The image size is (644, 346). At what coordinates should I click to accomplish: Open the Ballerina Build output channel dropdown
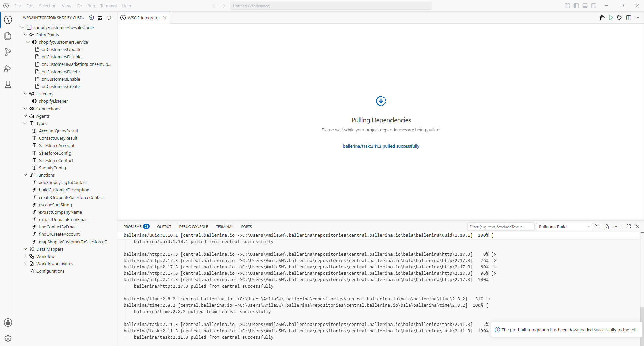(564, 227)
